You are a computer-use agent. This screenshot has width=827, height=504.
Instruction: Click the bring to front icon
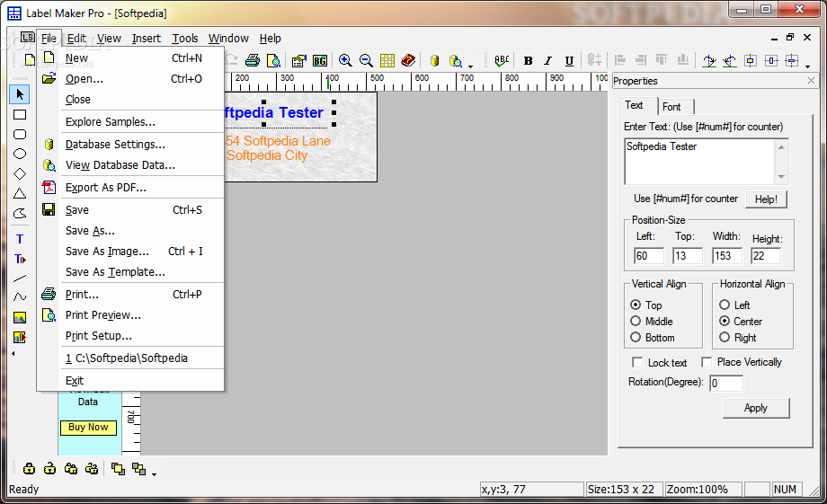click(118, 468)
